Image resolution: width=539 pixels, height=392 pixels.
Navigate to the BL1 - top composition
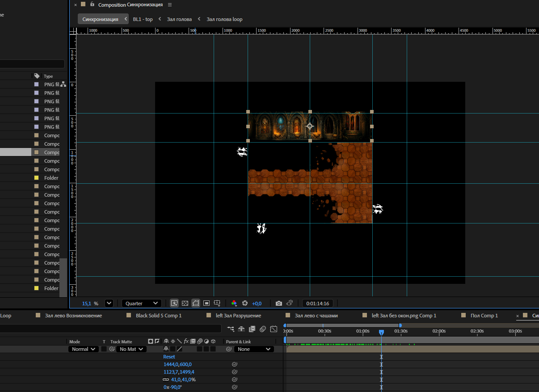[143, 19]
